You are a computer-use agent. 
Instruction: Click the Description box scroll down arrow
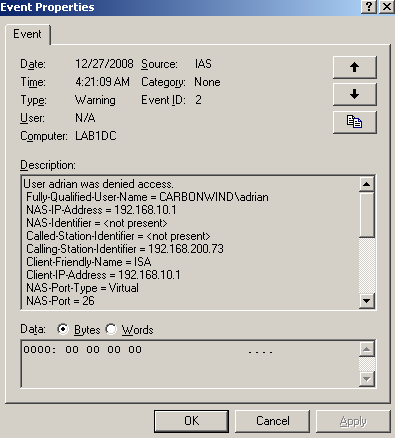(367, 301)
